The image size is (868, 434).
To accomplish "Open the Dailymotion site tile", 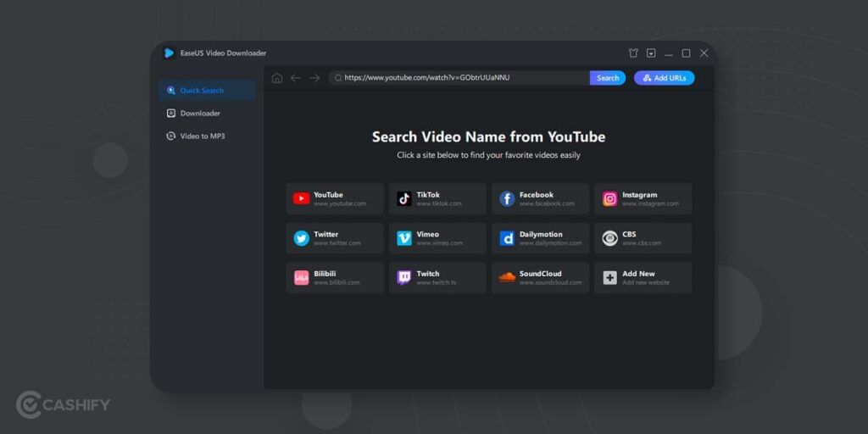I will [x=540, y=238].
